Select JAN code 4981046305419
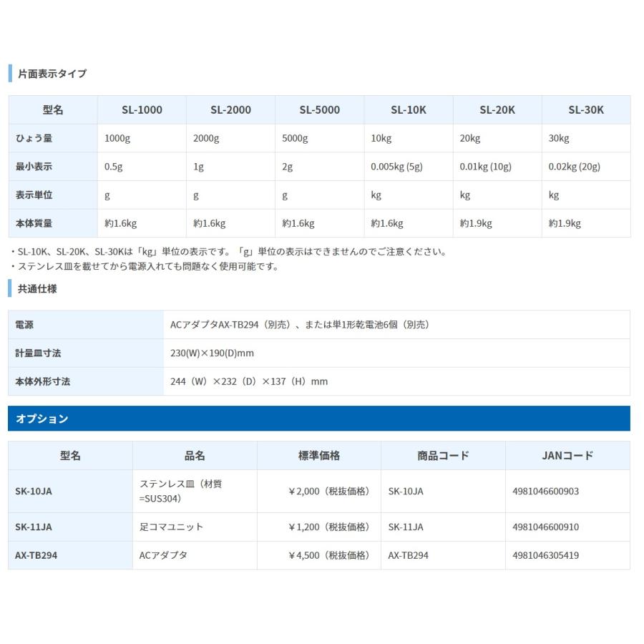Screen dimensions: 644x644 546,555
